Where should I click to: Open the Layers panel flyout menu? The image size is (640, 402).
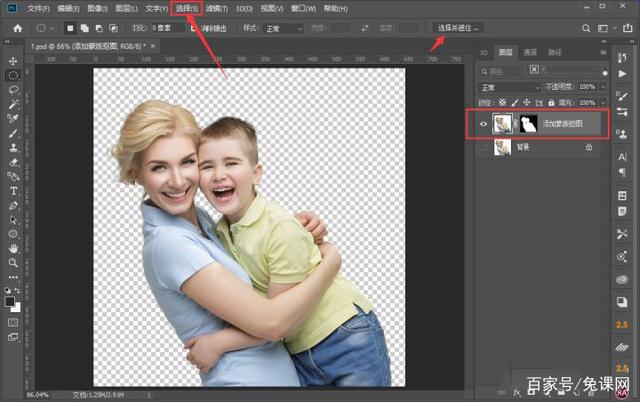603,52
